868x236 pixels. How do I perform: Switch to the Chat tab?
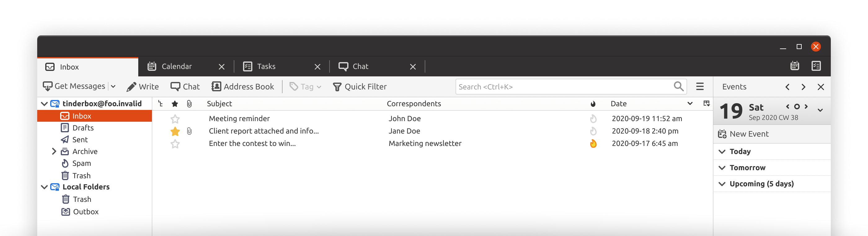click(377, 66)
